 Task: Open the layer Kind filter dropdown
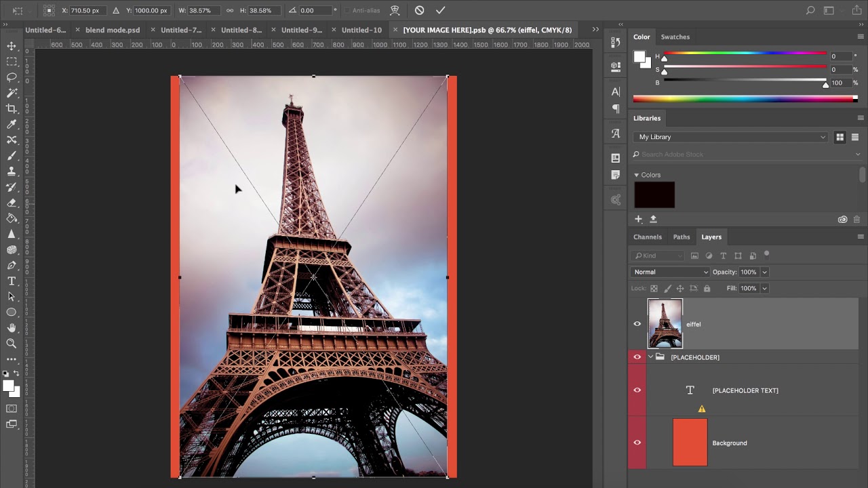pos(658,256)
